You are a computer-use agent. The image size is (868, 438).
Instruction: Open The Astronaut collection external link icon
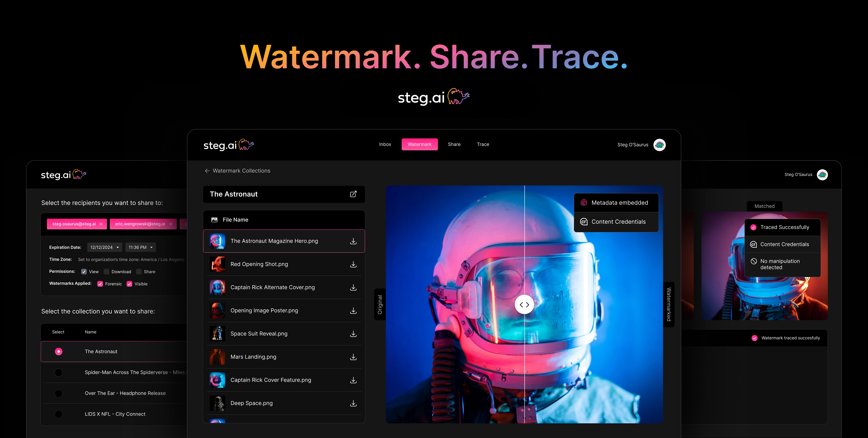coord(353,194)
